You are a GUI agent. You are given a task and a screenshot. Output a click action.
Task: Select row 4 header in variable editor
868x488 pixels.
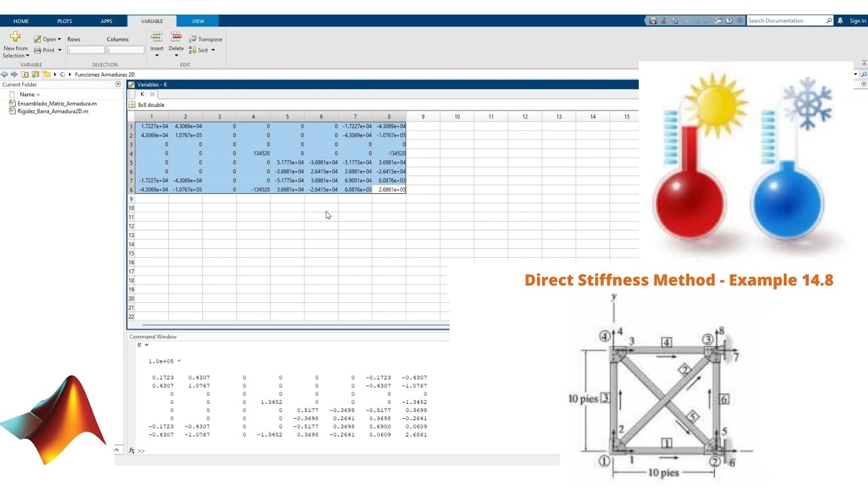click(x=131, y=153)
